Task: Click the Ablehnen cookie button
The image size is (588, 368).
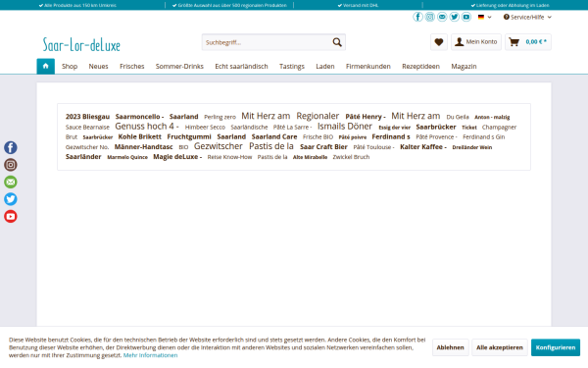Action: (x=451, y=347)
